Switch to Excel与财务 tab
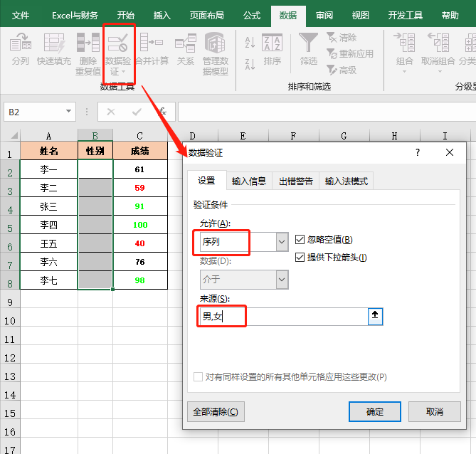476x454 pixels. [75, 15]
